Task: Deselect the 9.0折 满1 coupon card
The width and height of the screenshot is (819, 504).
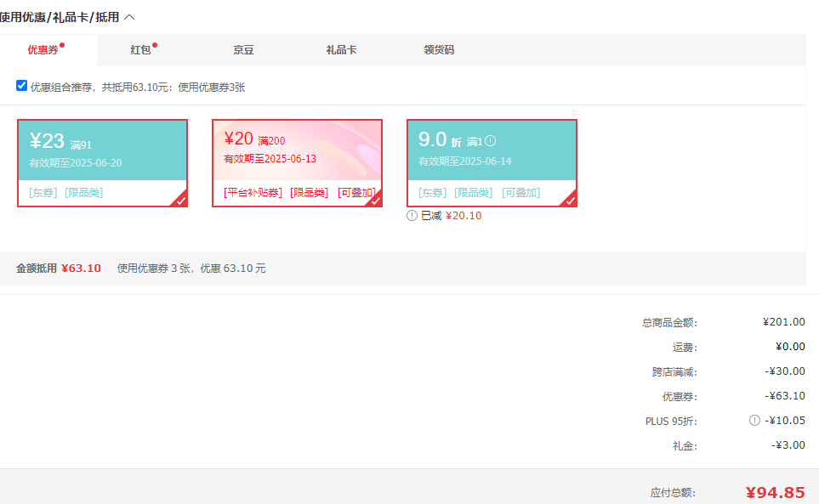Action: coord(492,163)
